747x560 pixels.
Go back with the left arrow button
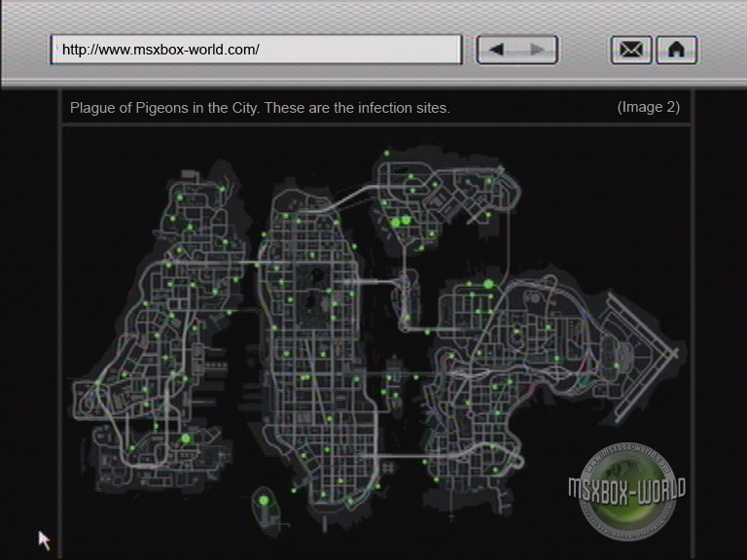click(x=497, y=50)
